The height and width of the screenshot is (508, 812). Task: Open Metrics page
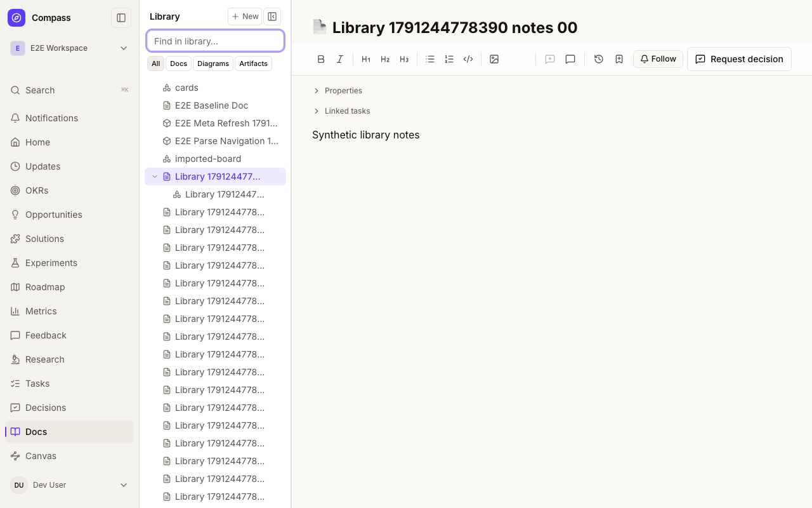point(70,311)
